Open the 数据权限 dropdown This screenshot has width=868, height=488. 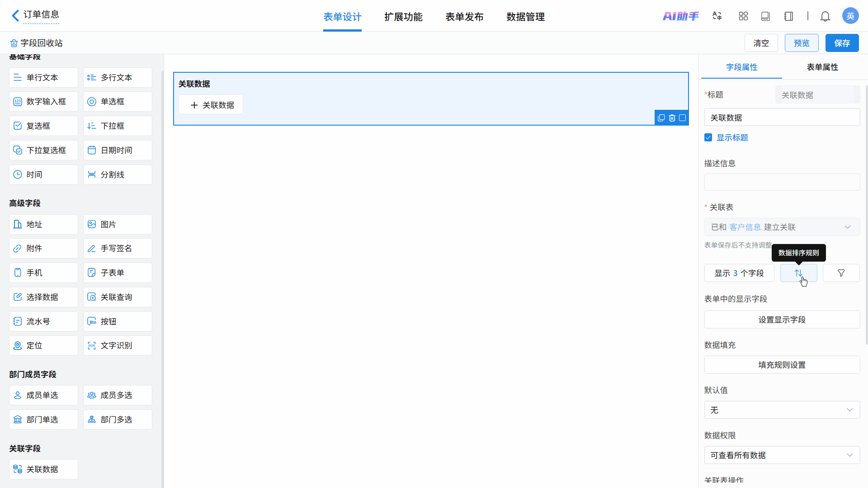coord(782,455)
